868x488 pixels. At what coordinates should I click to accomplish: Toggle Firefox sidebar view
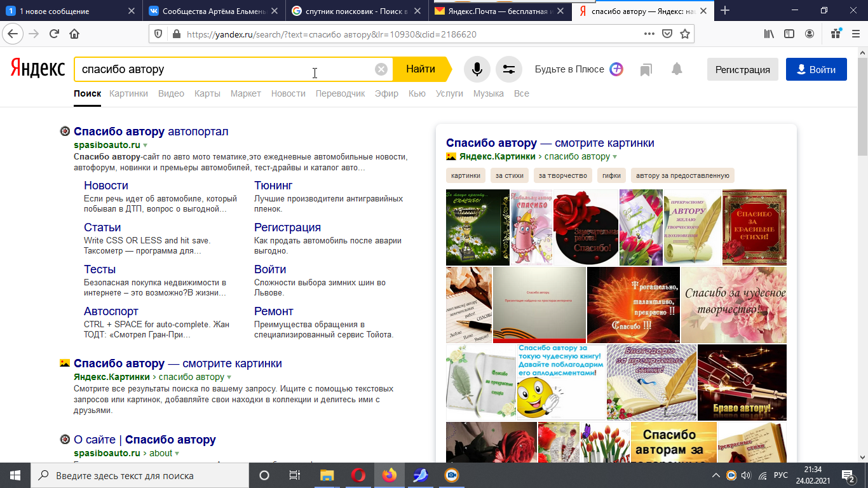coord(789,34)
